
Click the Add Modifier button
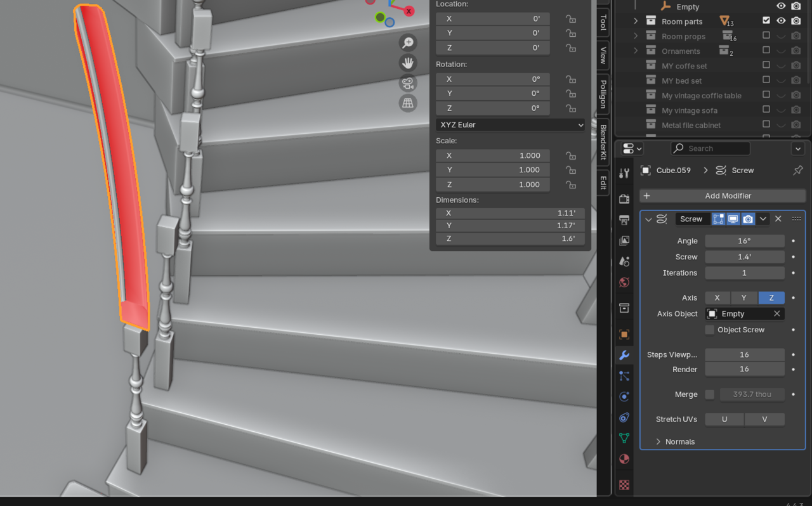pos(722,196)
